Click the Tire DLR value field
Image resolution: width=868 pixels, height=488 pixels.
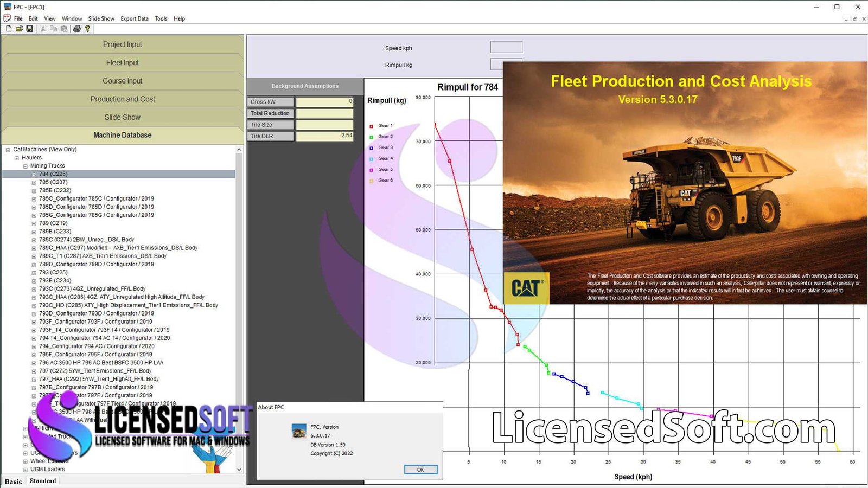[324, 136]
